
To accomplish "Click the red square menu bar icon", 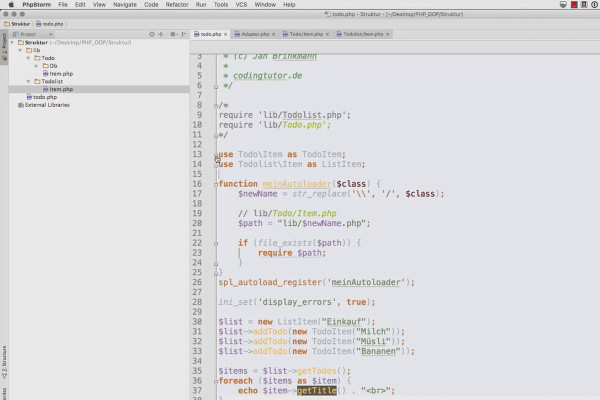I will [574, 5].
